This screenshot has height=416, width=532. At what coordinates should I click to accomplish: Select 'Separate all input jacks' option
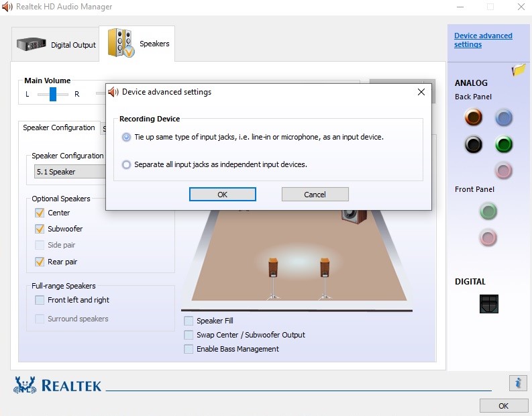pos(127,164)
